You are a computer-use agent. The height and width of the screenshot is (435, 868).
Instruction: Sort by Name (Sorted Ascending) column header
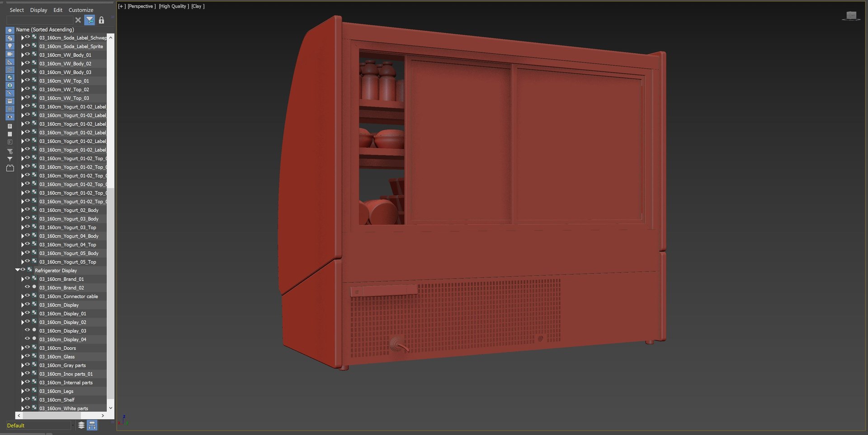(x=45, y=29)
